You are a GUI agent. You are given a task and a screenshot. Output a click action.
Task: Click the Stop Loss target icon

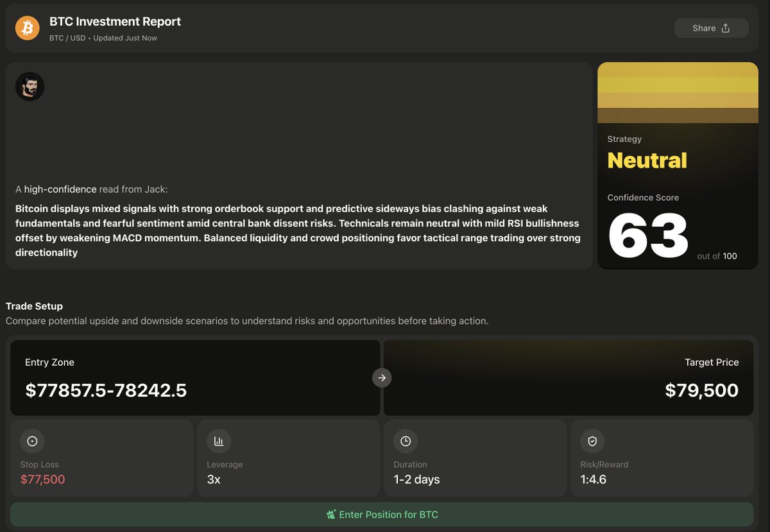[32, 441]
